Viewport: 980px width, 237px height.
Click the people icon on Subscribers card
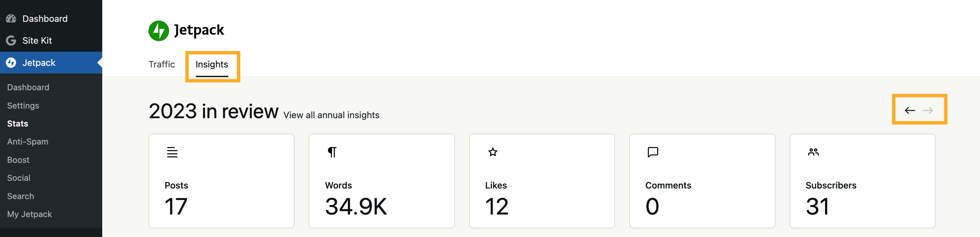[813, 152]
